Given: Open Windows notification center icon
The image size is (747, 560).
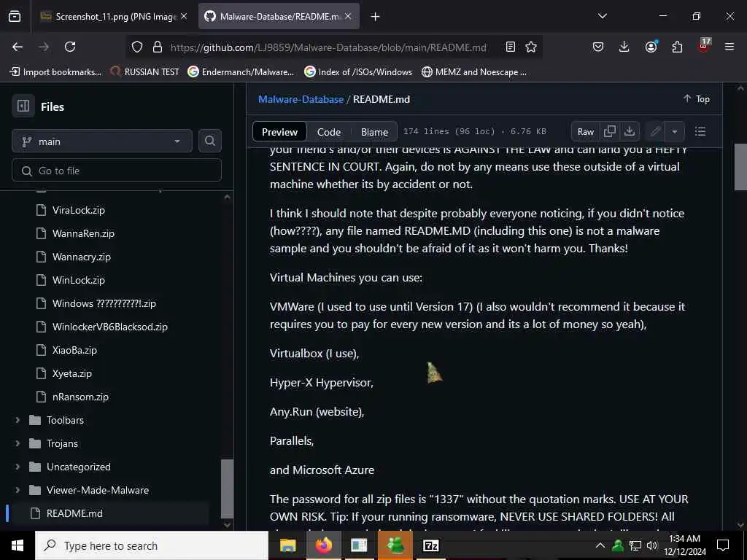Looking at the screenshot, I should (x=723, y=545).
